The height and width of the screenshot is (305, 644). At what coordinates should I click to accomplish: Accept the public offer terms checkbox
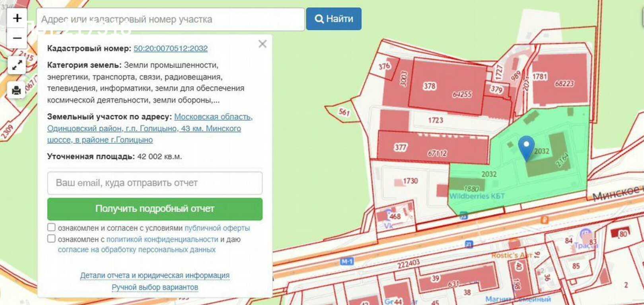[x=51, y=227]
